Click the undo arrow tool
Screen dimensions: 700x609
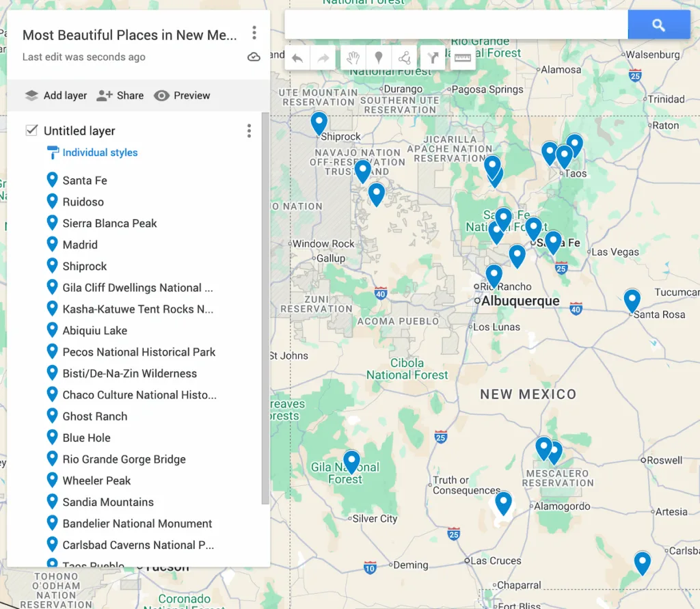click(297, 57)
